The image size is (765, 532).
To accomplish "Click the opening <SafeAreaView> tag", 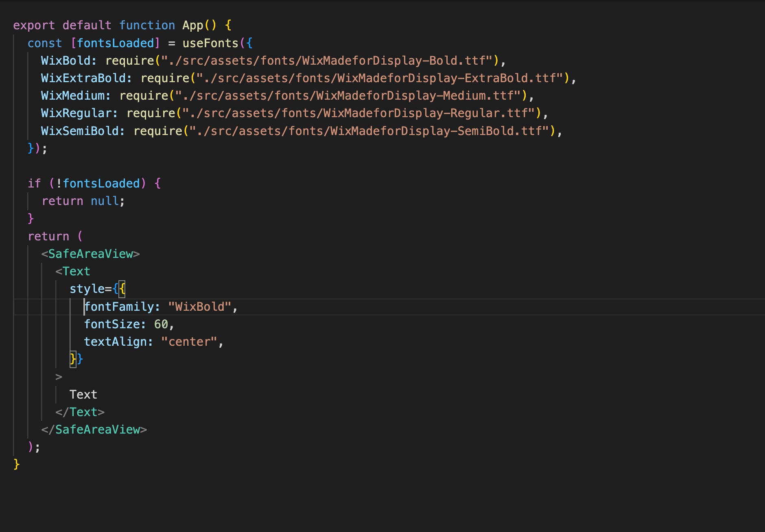I will 90,254.
